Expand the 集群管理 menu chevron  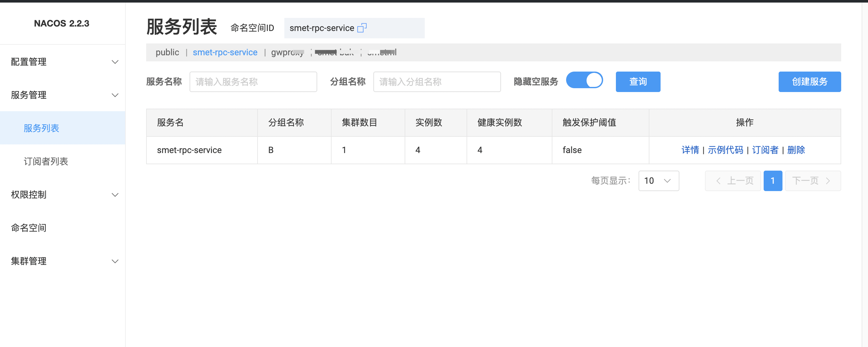pos(115,261)
